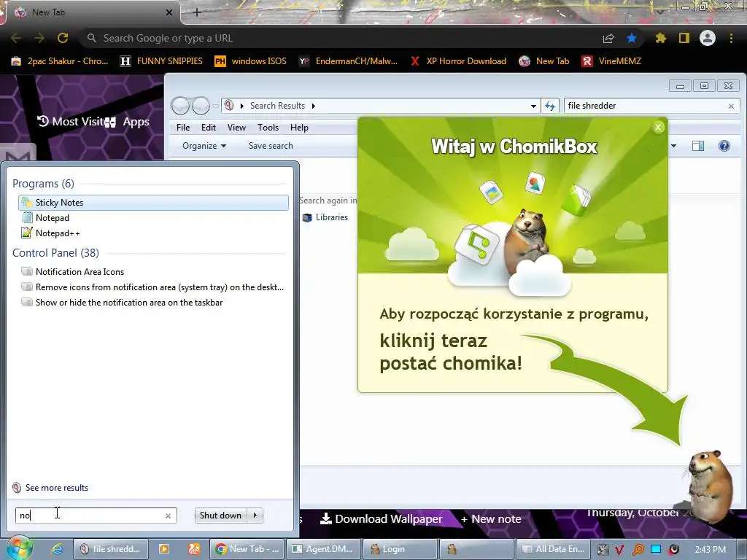Screen dimensions: 747x560
Task: Toggle Chrome side panel icon
Action: click(x=684, y=38)
